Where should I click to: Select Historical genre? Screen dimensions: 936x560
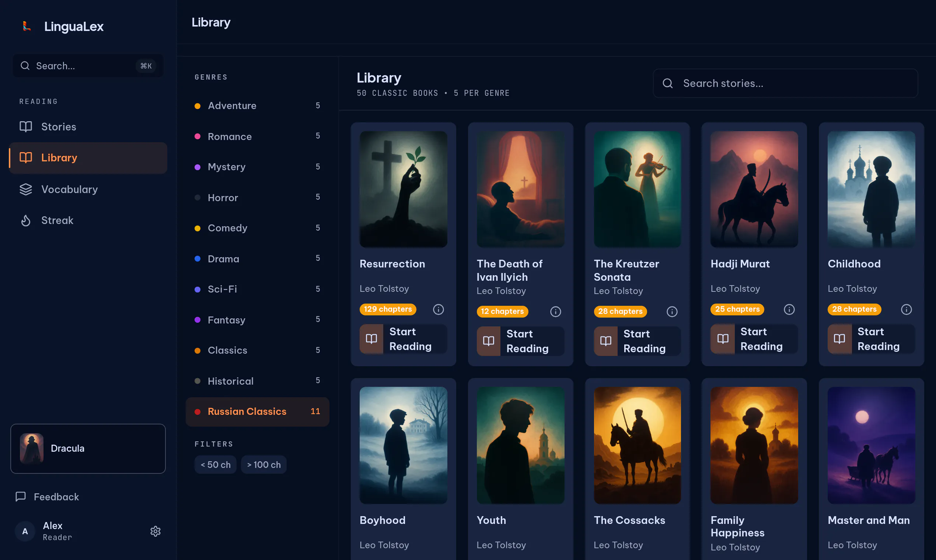[x=257, y=381]
